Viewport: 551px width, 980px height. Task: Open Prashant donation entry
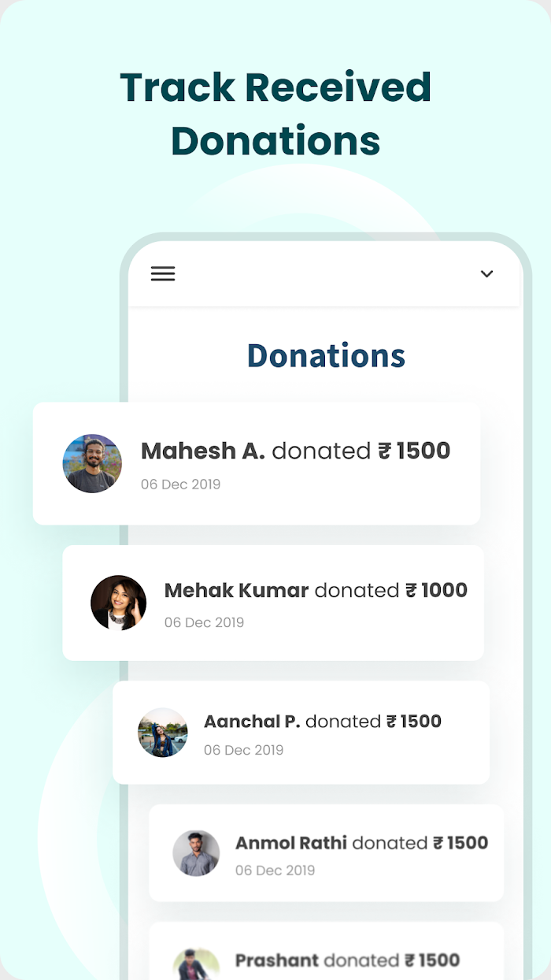[x=327, y=952]
